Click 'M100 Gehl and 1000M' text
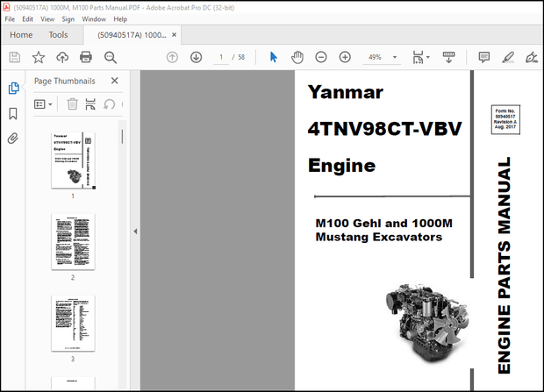 click(x=383, y=223)
